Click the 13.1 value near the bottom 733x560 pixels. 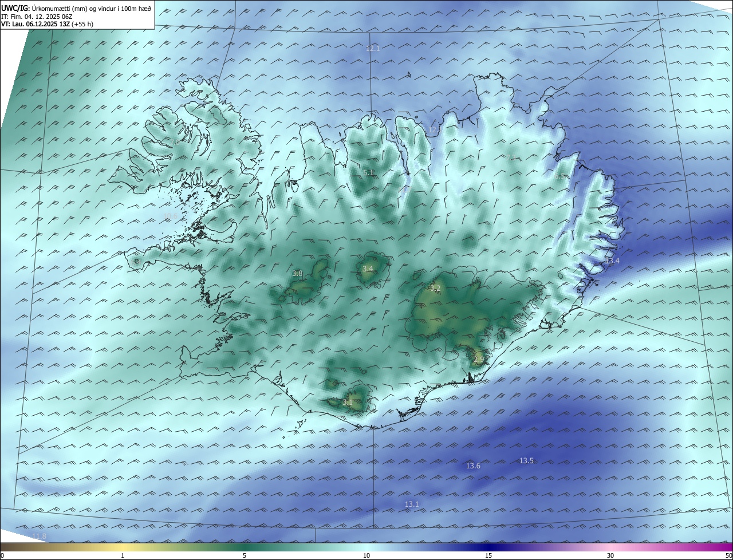pyautogui.click(x=412, y=504)
